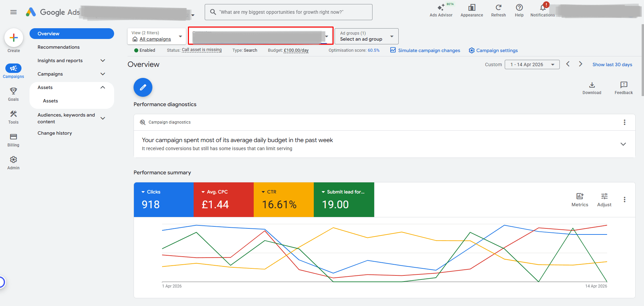Viewport: 644px width, 306px height.
Task: Go to next date range
Action: 581,64
